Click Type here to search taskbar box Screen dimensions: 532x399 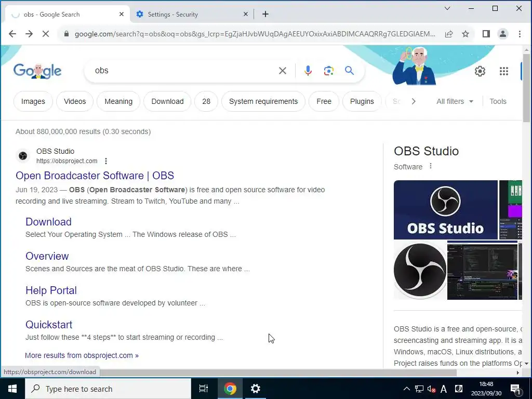click(108, 389)
